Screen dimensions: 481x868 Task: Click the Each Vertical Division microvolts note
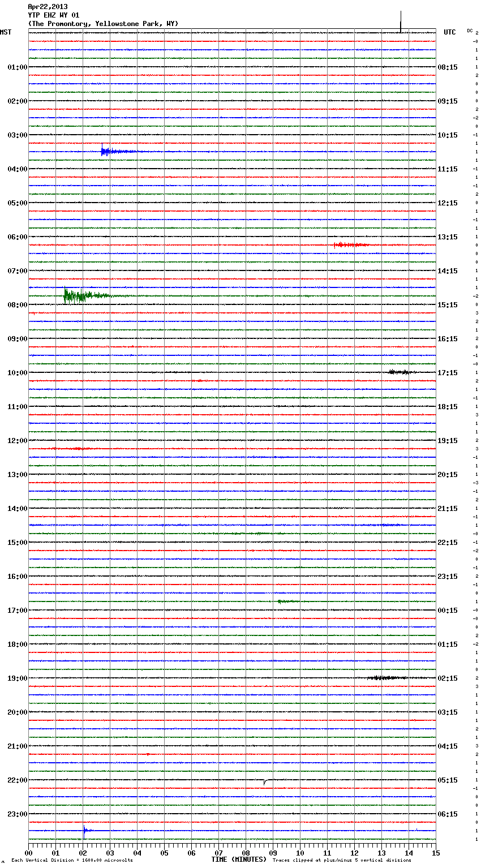pyautogui.click(x=72, y=861)
